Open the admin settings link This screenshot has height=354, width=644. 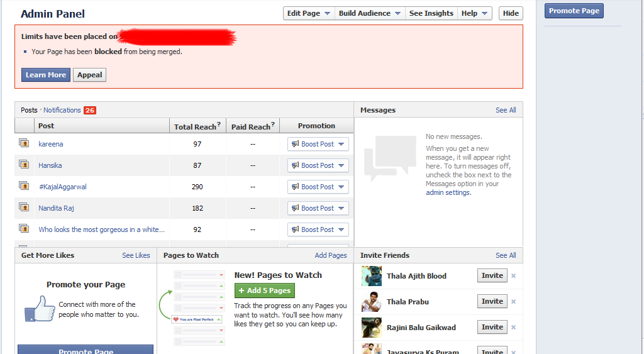[448, 192]
